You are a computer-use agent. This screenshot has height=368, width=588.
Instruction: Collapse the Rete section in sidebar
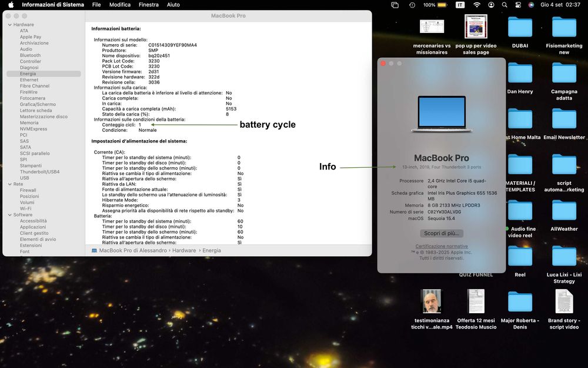[x=10, y=184]
